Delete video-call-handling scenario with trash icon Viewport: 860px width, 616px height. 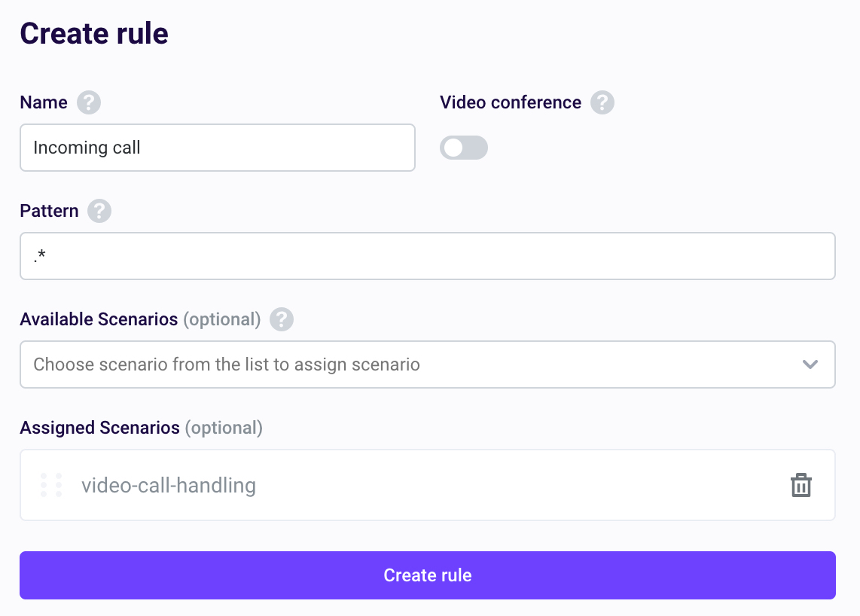pos(801,486)
